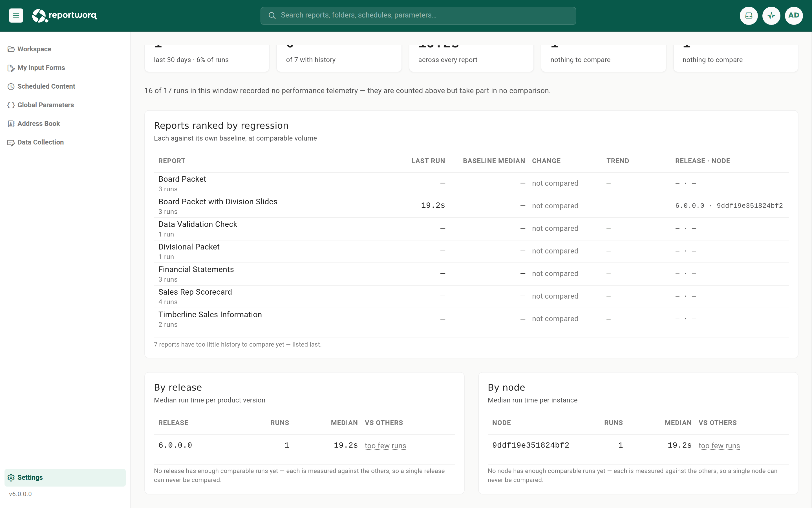Open the activity pulse icon
Image resolution: width=812 pixels, height=508 pixels.
click(771, 16)
